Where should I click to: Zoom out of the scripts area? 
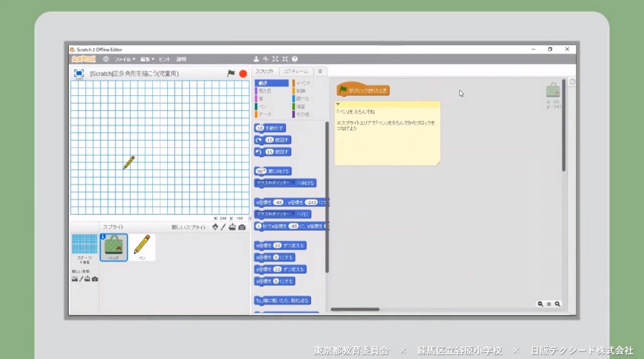pyautogui.click(x=540, y=304)
